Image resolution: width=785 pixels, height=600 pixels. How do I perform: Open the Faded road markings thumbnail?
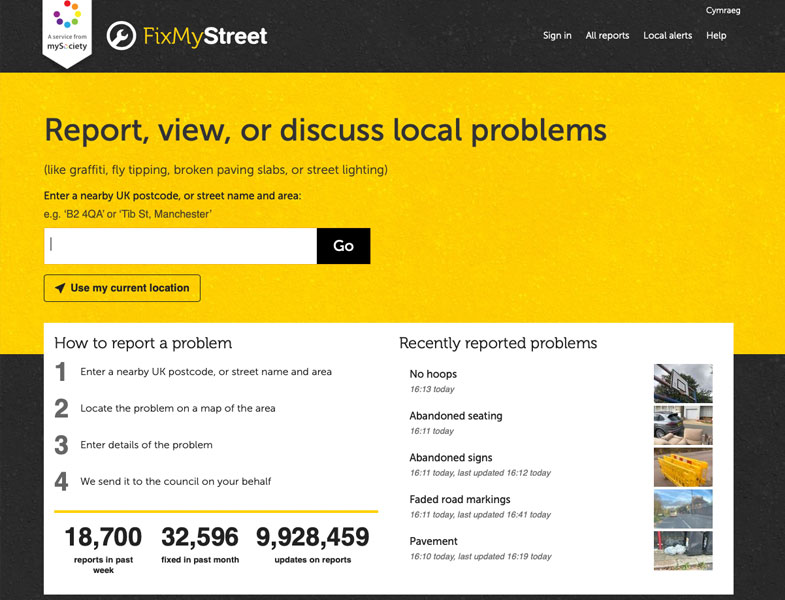click(x=683, y=509)
